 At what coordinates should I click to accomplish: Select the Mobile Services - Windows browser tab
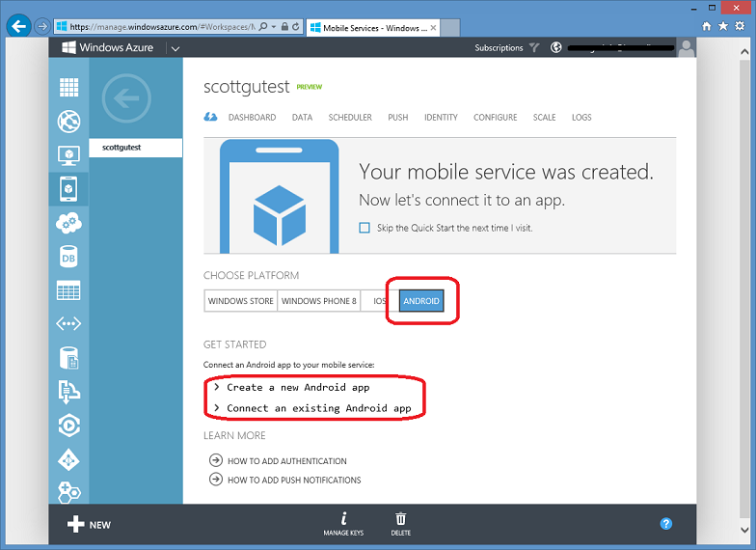(x=373, y=27)
